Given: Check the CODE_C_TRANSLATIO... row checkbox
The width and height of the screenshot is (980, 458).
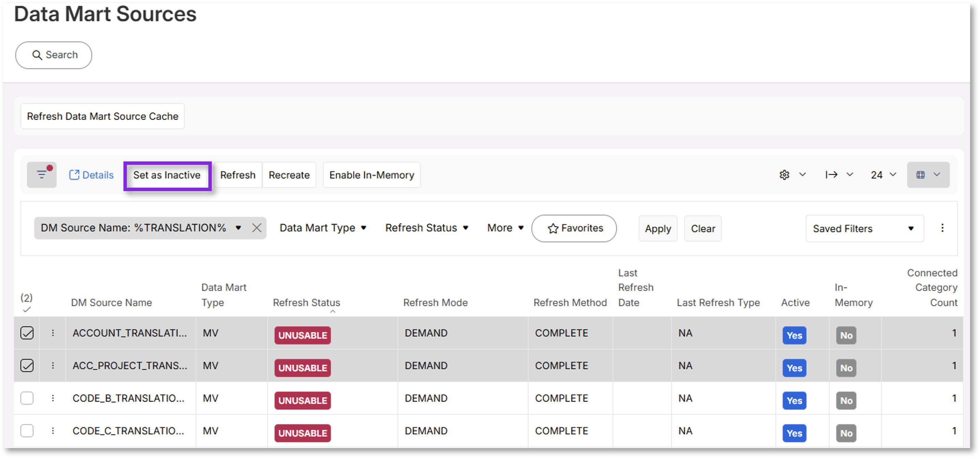Looking at the screenshot, I should pyautogui.click(x=27, y=431).
